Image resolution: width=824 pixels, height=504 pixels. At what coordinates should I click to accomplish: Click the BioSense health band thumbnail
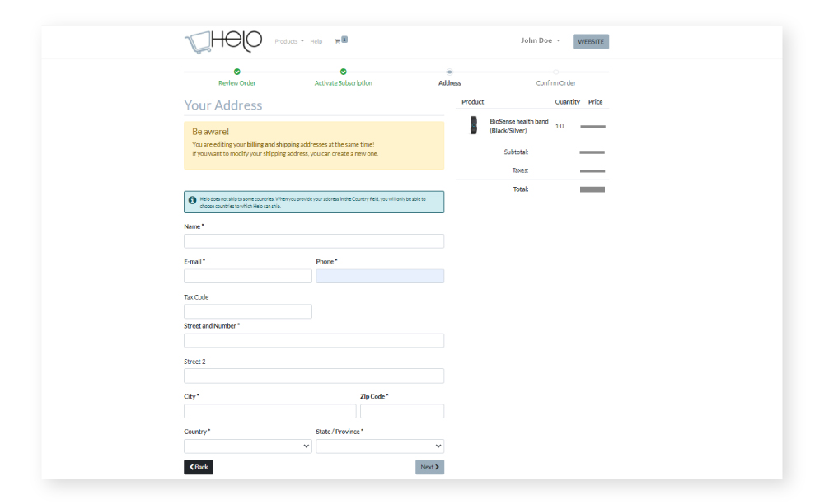473,125
